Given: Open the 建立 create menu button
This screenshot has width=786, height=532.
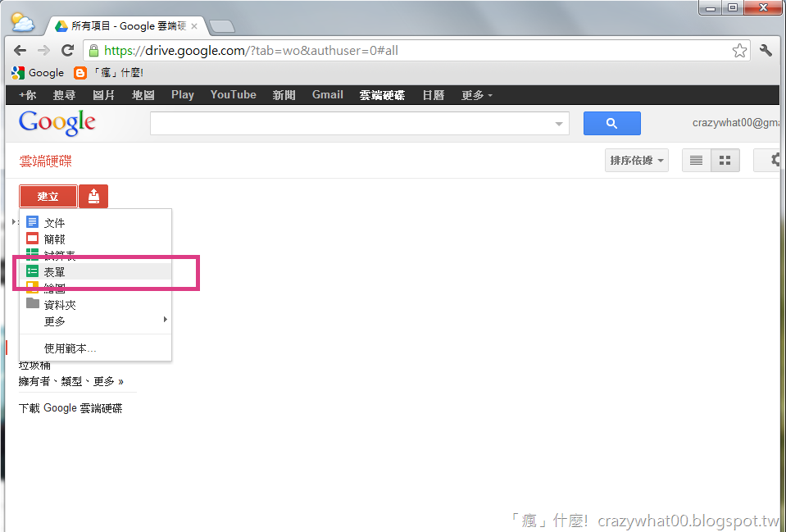Looking at the screenshot, I should [48, 196].
